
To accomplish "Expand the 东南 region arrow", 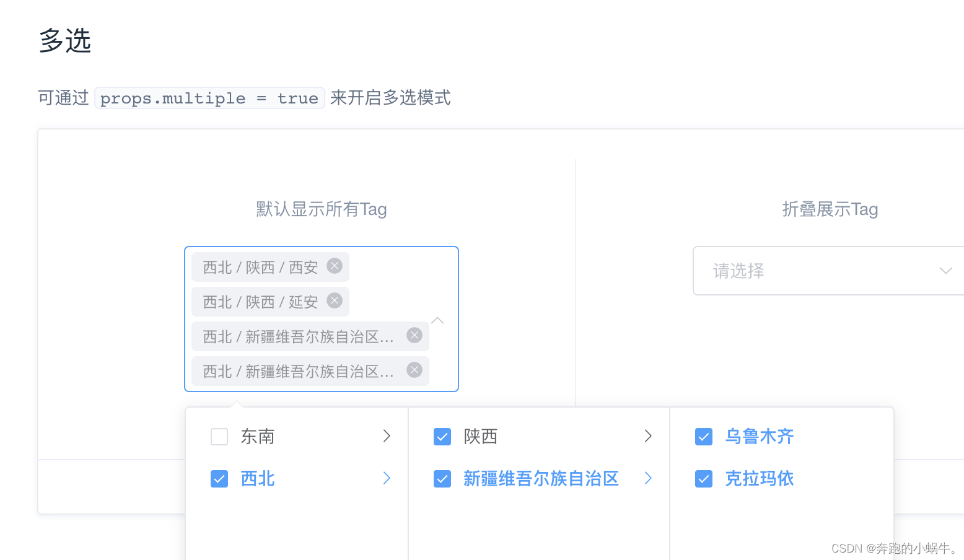I will 387,436.
